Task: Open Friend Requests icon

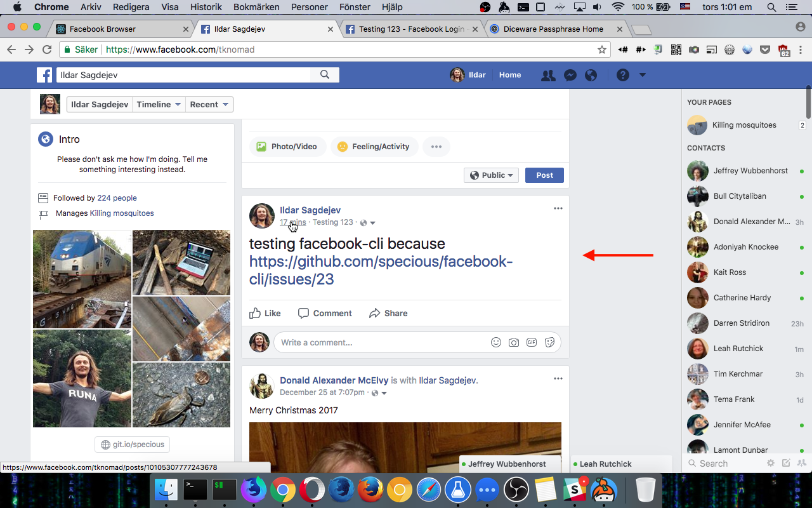Action: pyautogui.click(x=548, y=75)
